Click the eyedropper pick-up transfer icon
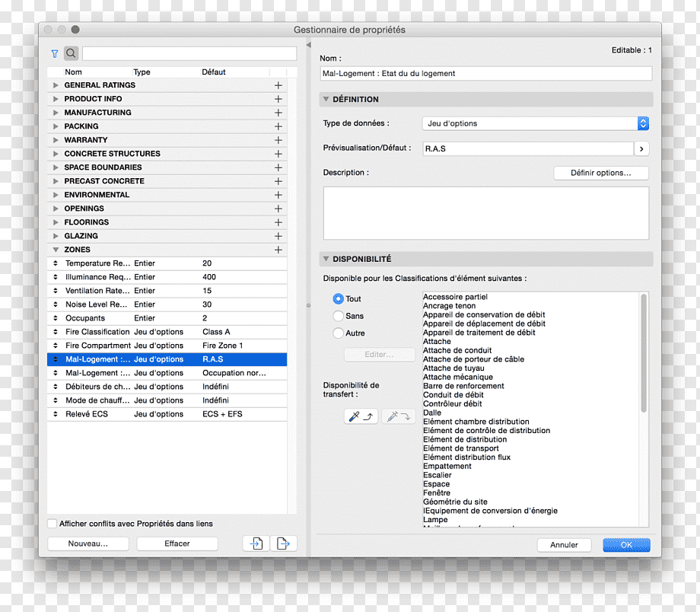Viewport: 700px width, 612px height. 361,416
